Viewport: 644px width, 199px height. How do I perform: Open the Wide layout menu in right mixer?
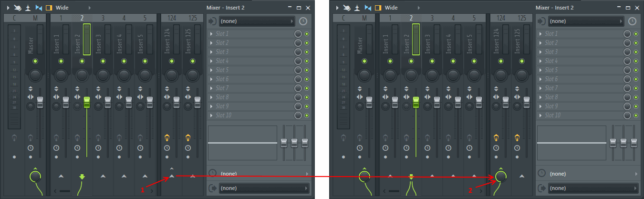pos(391,8)
